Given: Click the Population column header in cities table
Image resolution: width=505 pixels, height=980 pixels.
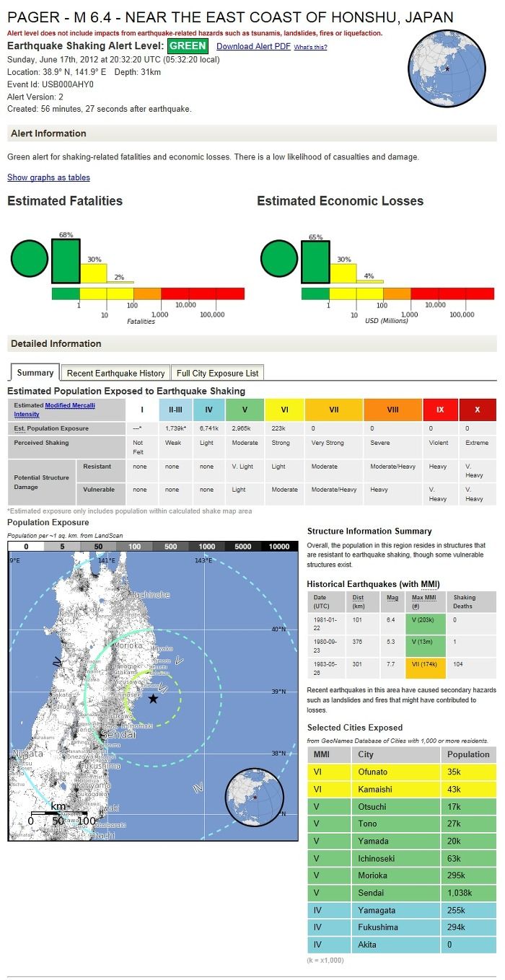Looking at the screenshot, I should pos(469,754).
